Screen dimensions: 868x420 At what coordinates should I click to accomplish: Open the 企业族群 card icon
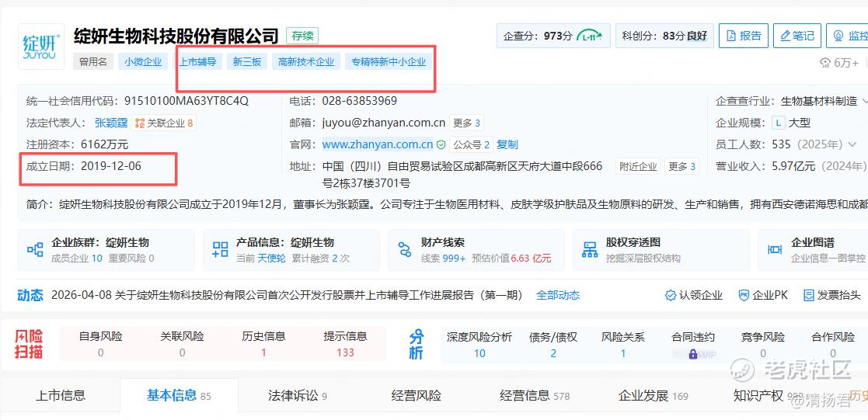pyautogui.click(x=35, y=249)
